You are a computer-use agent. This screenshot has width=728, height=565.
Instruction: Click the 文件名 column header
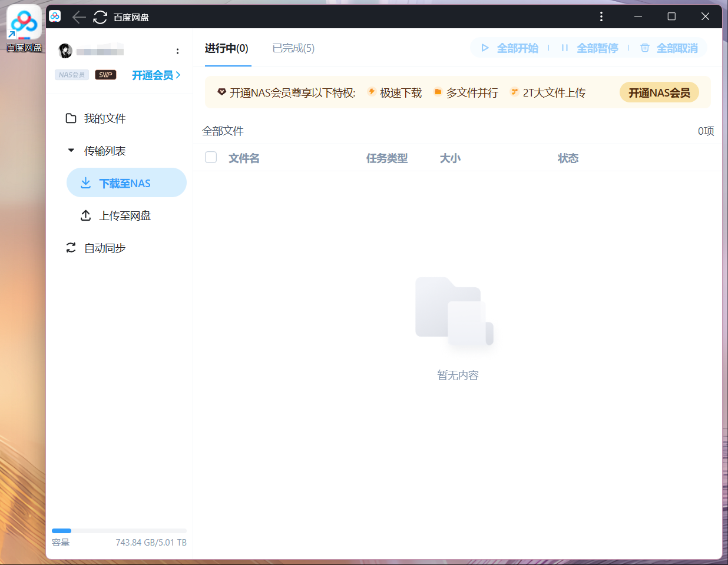[244, 158]
